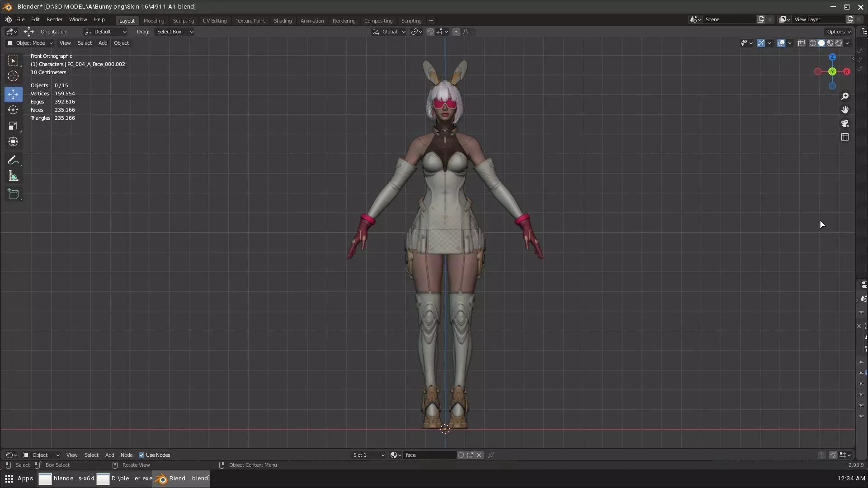Open the Shading workspace tab
Viewport: 868px width, 488px height.
point(283,21)
